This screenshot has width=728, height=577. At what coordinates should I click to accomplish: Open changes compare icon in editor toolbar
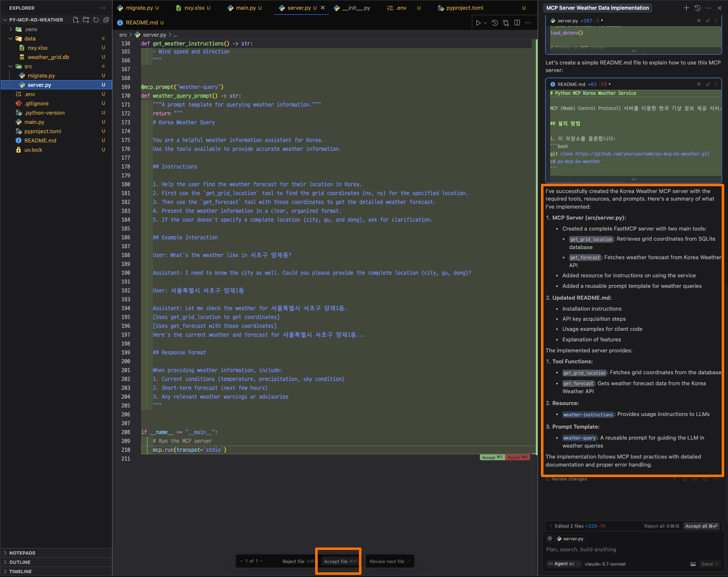click(x=506, y=23)
